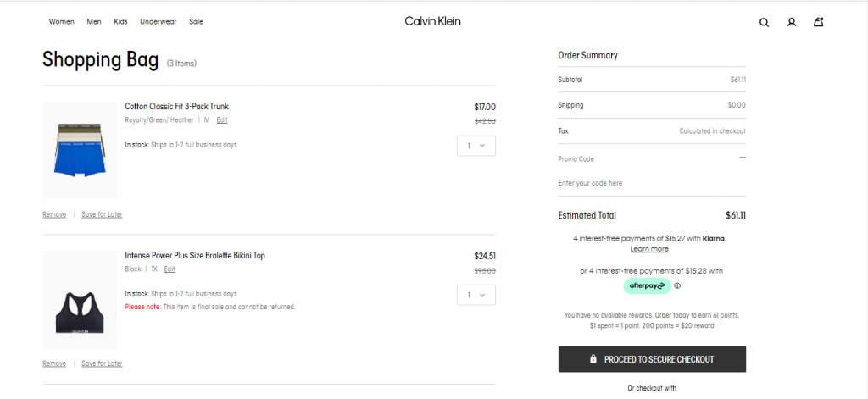Open the Cotton Trunk product thumbnail
Image resolution: width=868 pixels, height=399 pixels.
point(80,151)
